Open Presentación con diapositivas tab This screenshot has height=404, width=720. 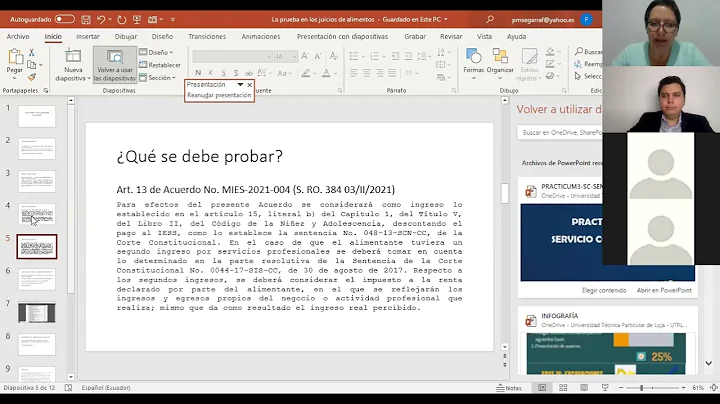(342, 36)
